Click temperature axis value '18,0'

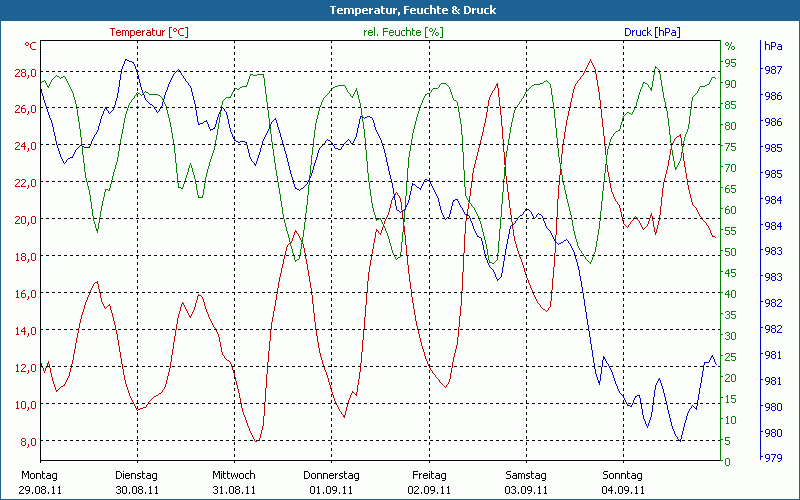point(26,257)
